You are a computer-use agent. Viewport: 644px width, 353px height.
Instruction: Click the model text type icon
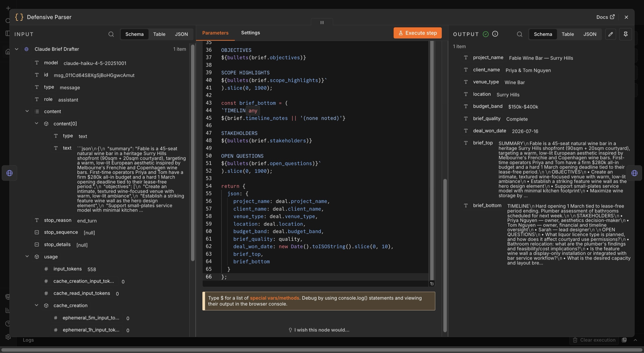pos(37,63)
